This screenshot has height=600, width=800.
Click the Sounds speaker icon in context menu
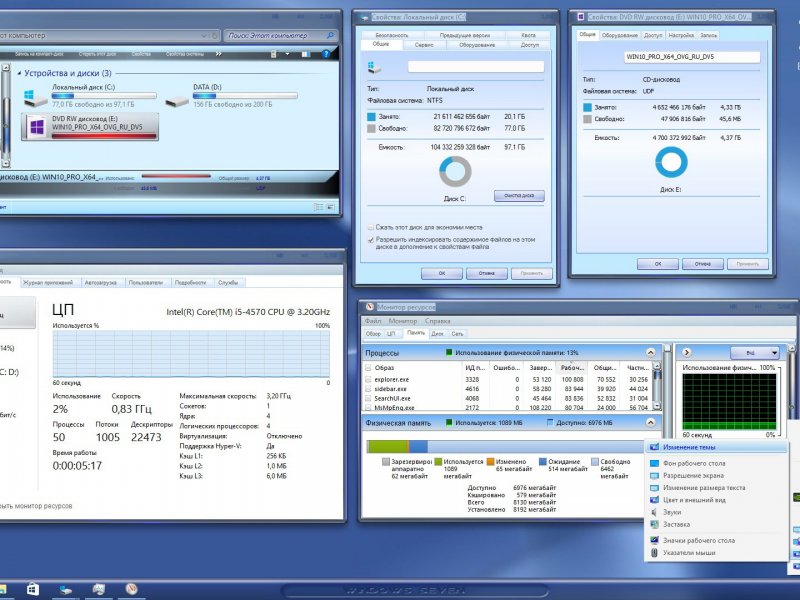(x=654, y=512)
